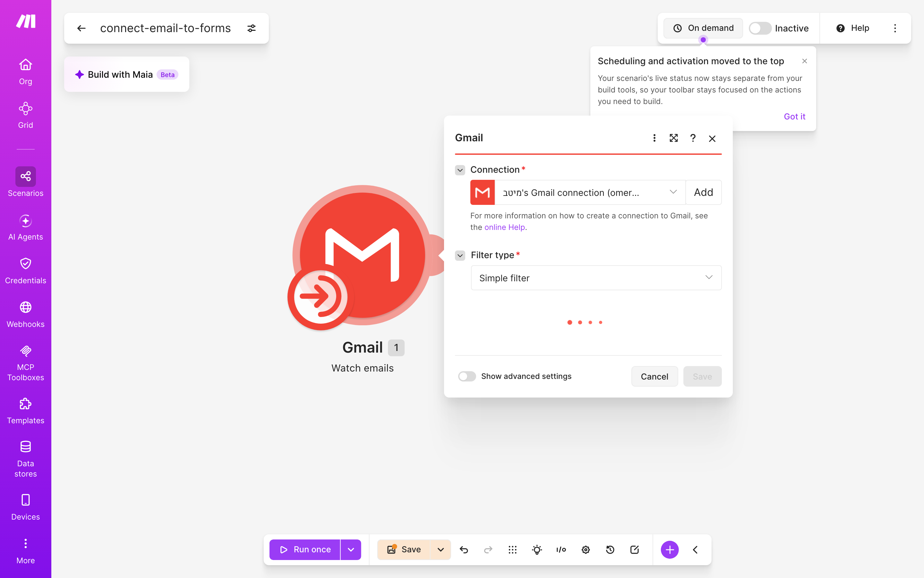Open MCP Toolboxes in sidebar
This screenshot has height=578, width=924.
26,363
